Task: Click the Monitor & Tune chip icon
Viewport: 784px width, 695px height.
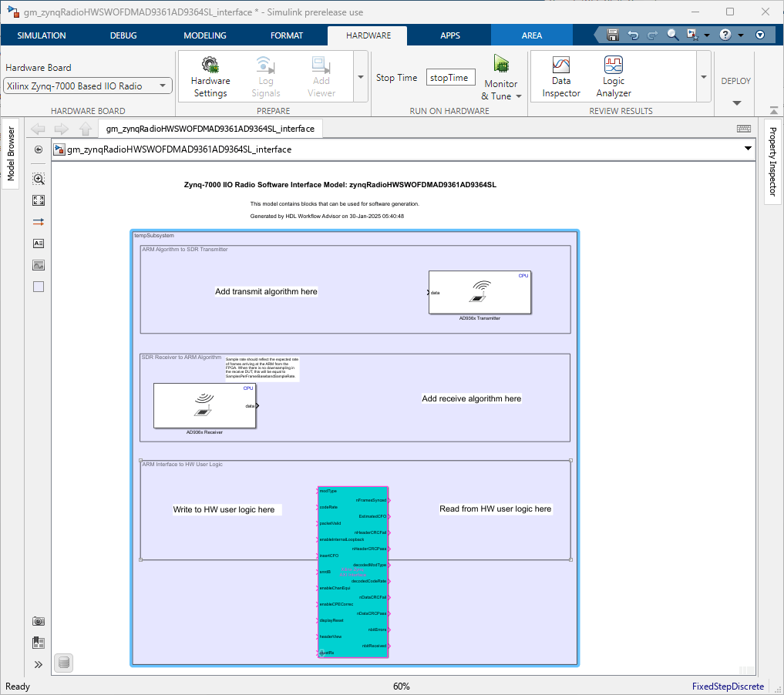Action: (x=501, y=64)
